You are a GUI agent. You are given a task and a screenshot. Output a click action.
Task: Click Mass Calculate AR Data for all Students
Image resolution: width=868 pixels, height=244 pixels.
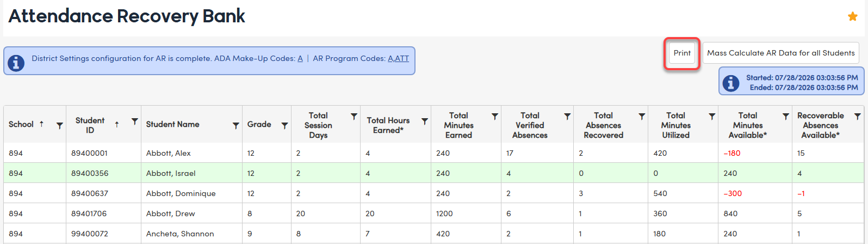click(781, 53)
